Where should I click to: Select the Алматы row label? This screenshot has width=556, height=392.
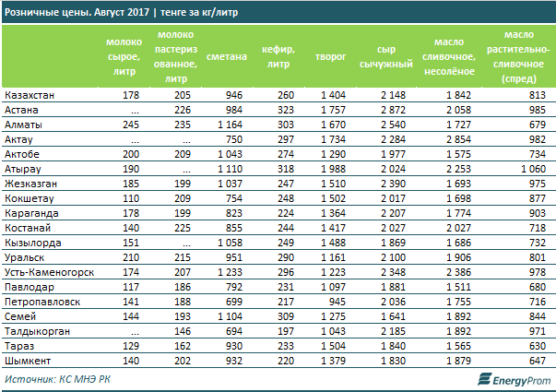point(23,124)
